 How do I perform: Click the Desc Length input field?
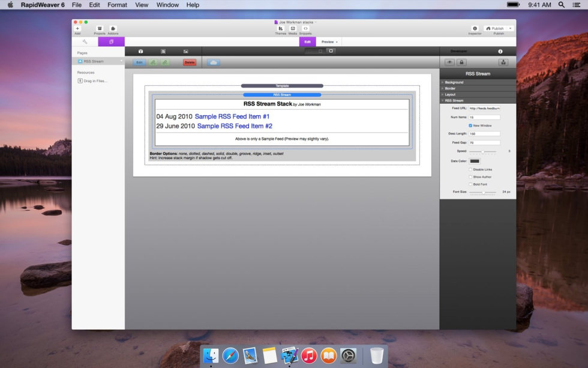(485, 133)
